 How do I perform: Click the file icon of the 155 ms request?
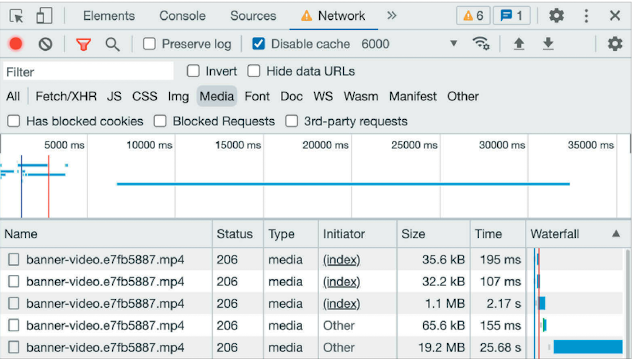point(14,325)
